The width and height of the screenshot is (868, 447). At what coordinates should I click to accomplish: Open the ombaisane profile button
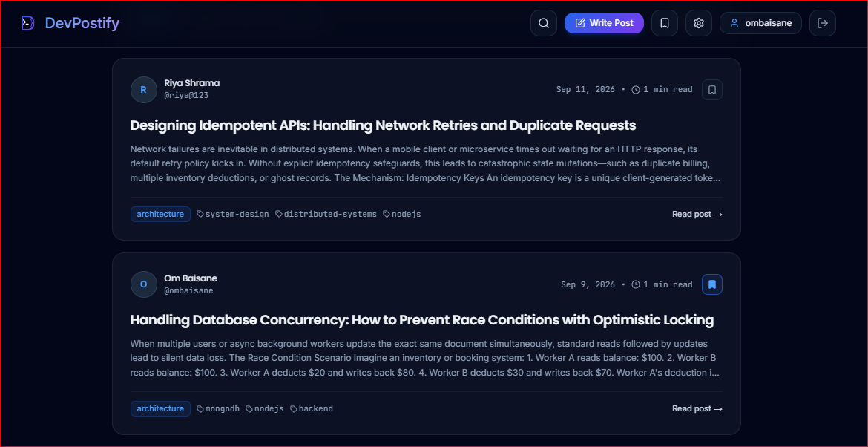coord(760,23)
